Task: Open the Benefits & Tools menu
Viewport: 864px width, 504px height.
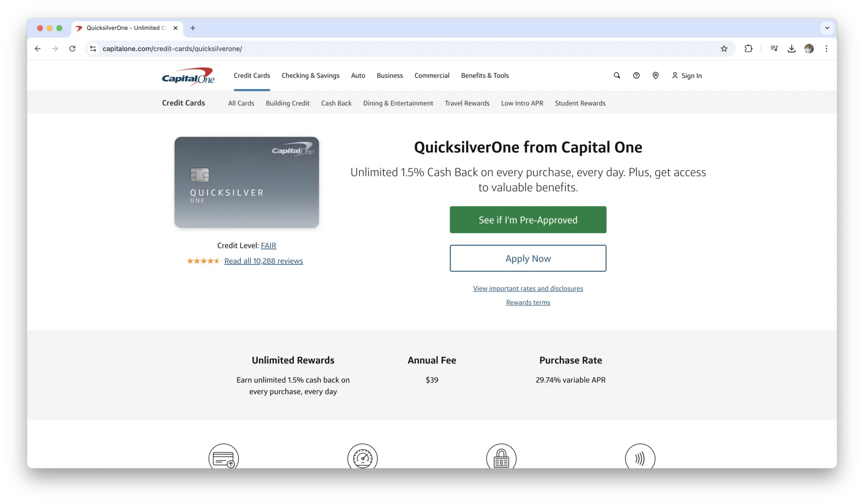Action: coord(485,76)
